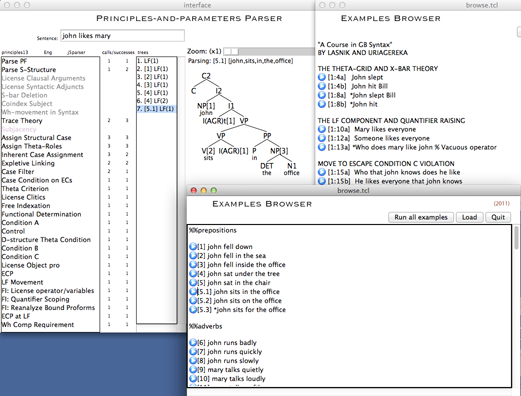Select the 'Expletive Linking' principle
The width and height of the screenshot is (521, 396).
pos(28,163)
